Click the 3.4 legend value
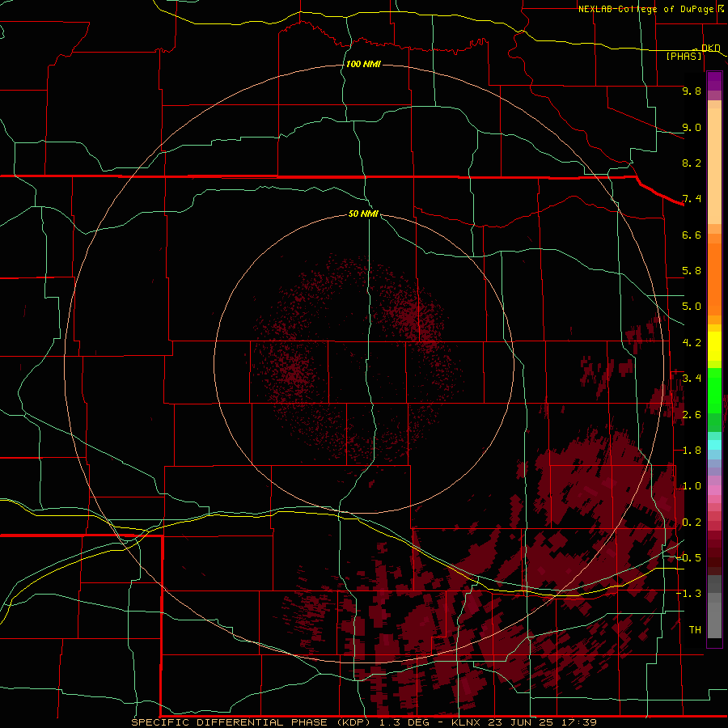728x728 pixels. (692, 379)
